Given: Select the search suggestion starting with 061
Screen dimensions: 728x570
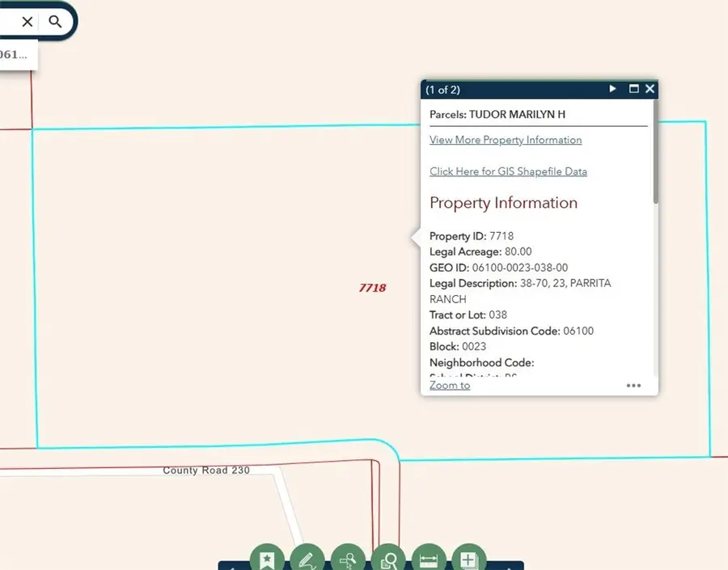Looking at the screenshot, I should 16,55.
